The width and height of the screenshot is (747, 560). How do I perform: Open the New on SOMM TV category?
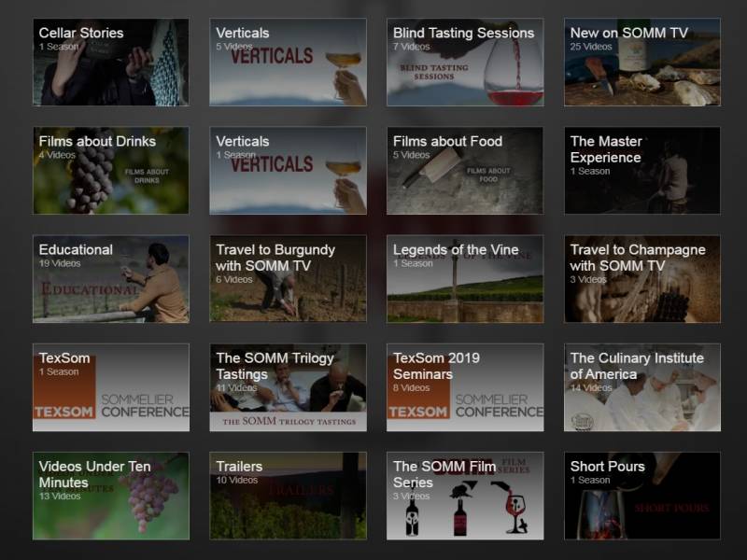click(x=641, y=63)
